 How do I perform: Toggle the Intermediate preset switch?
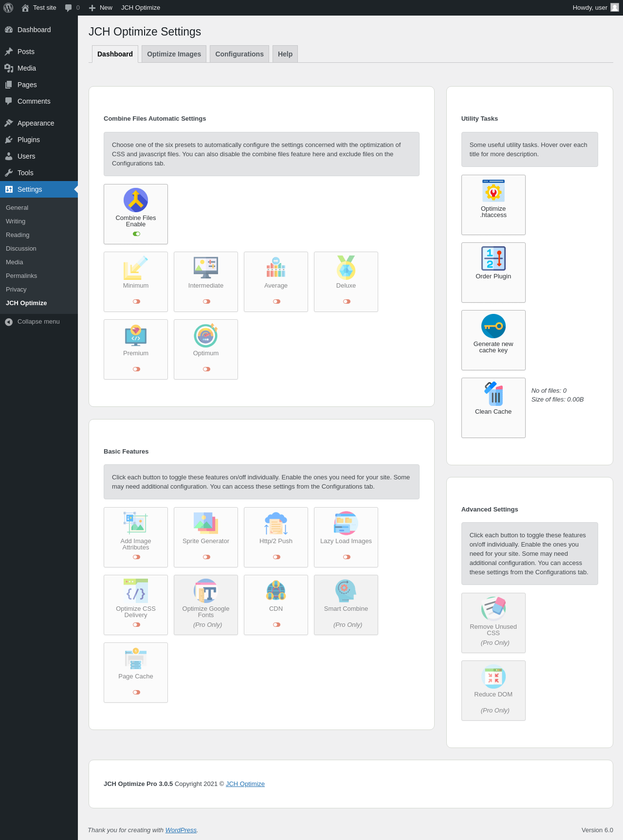[x=206, y=302]
